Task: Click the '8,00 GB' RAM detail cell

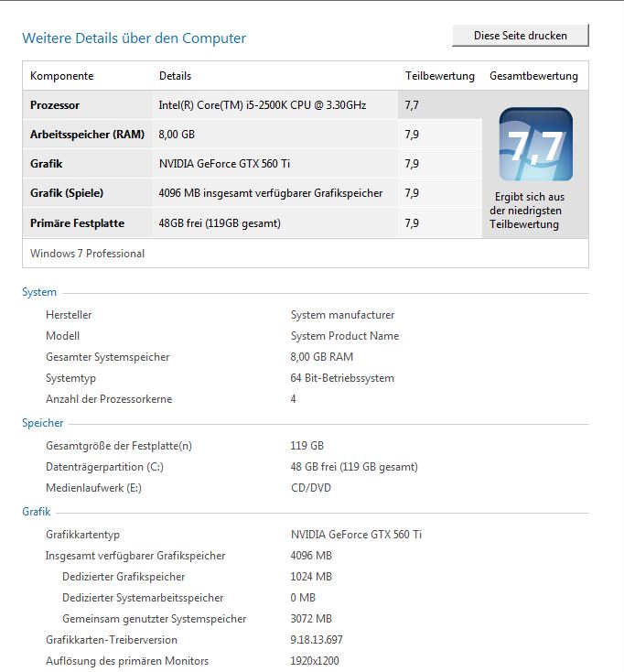Action: (x=177, y=135)
